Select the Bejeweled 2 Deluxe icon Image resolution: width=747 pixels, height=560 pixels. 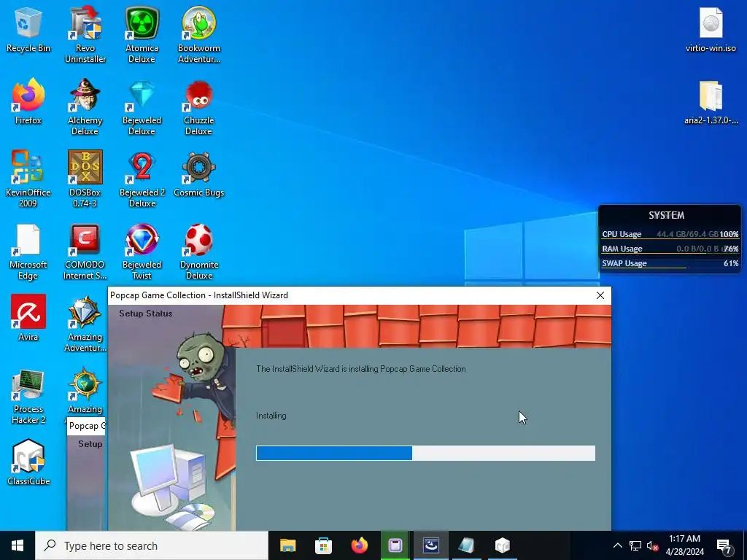coord(142,179)
